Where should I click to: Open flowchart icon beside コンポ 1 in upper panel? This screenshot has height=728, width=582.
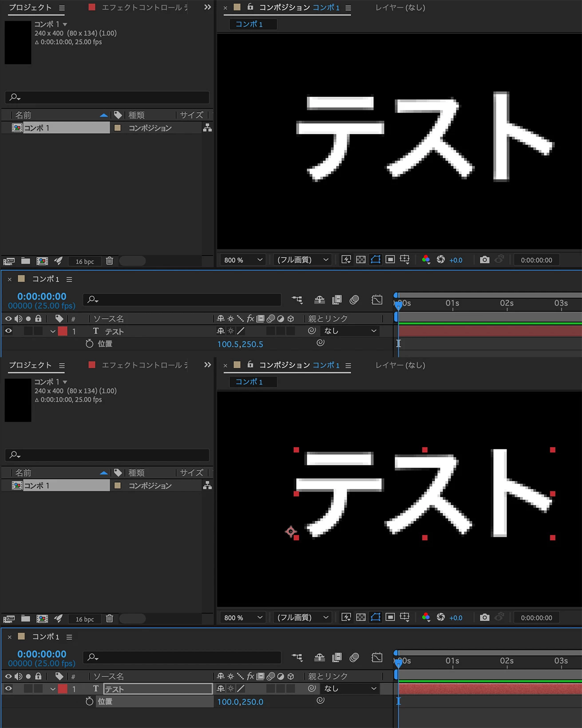pyautogui.click(x=207, y=128)
